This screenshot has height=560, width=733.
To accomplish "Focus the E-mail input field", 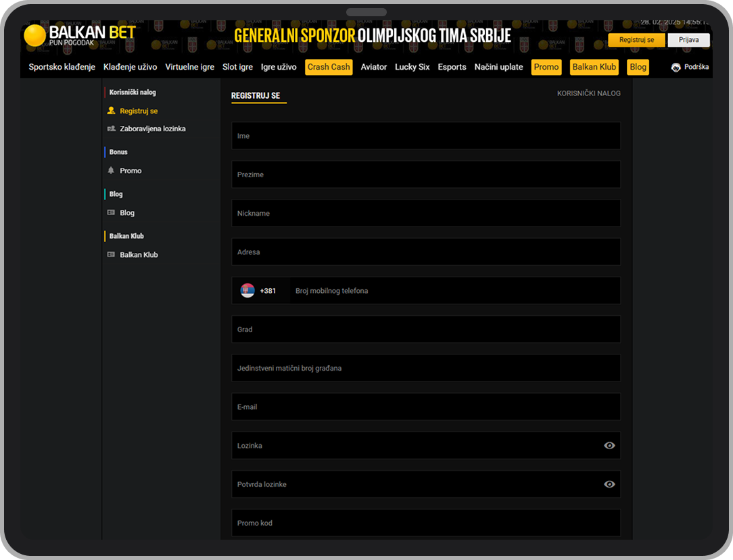I will tap(426, 406).
